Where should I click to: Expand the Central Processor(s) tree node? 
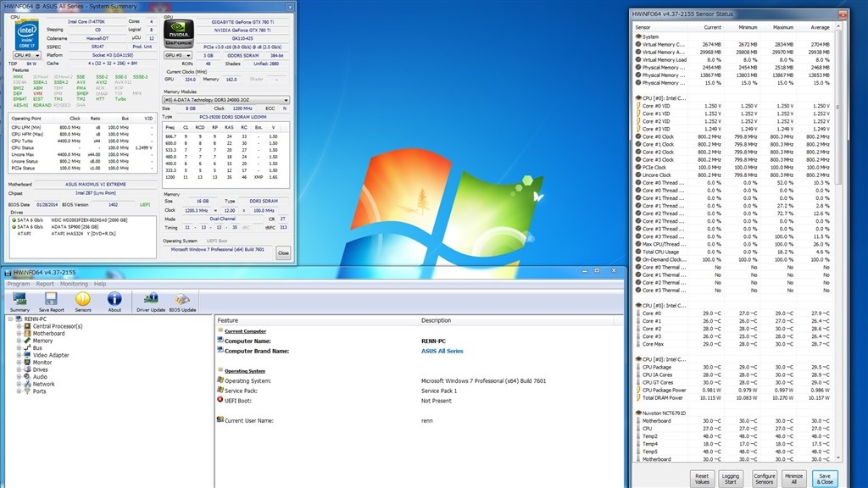(19, 326)
